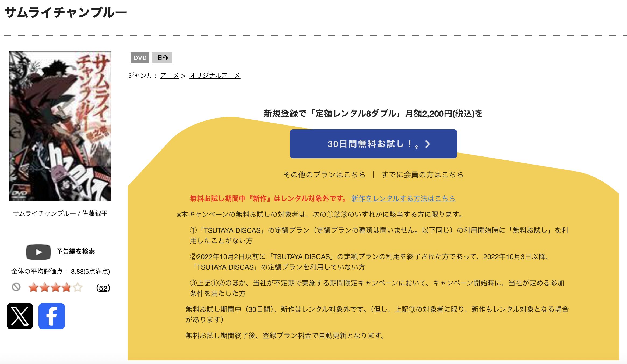627x364 pixels.
Task: Open すでに会員の方はこちら link
Action: (422, 174)
